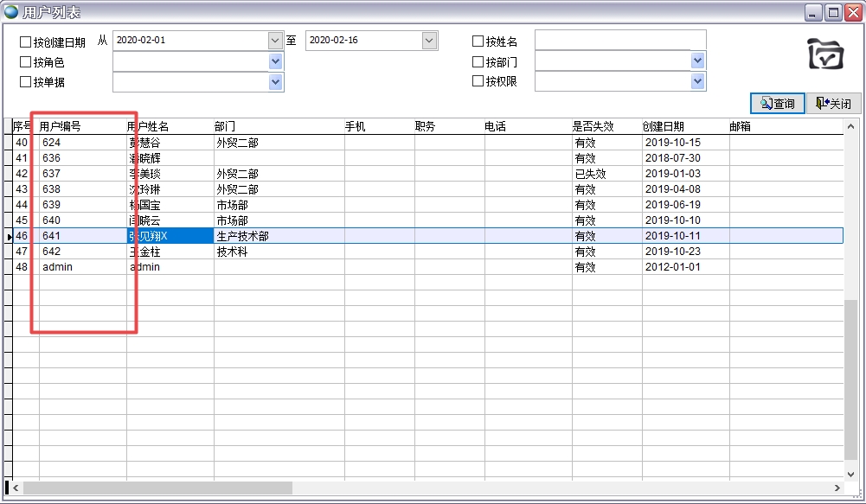The height and width of the screenshot is (504, 866).
Task: Check the 按部门 filter checkbox
Action: click(477, 61)
